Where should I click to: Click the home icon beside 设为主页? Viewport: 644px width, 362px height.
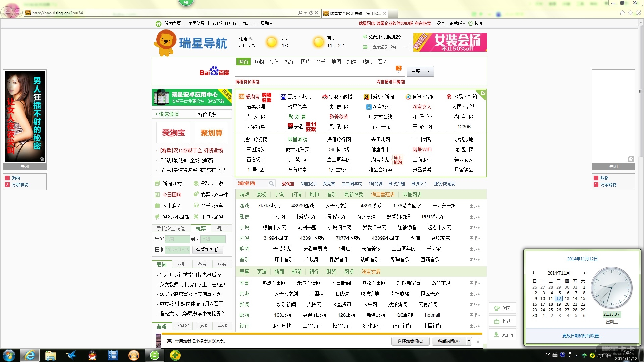click(158, 24)
